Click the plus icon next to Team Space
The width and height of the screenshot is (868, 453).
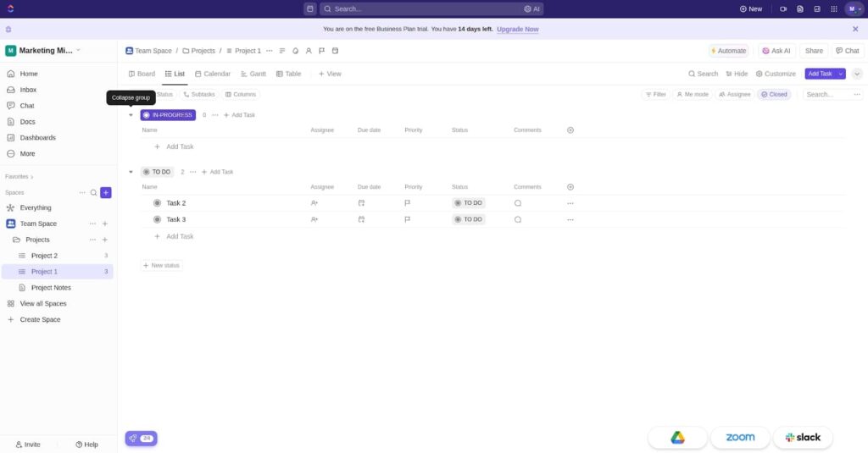[x=105, y=224]
